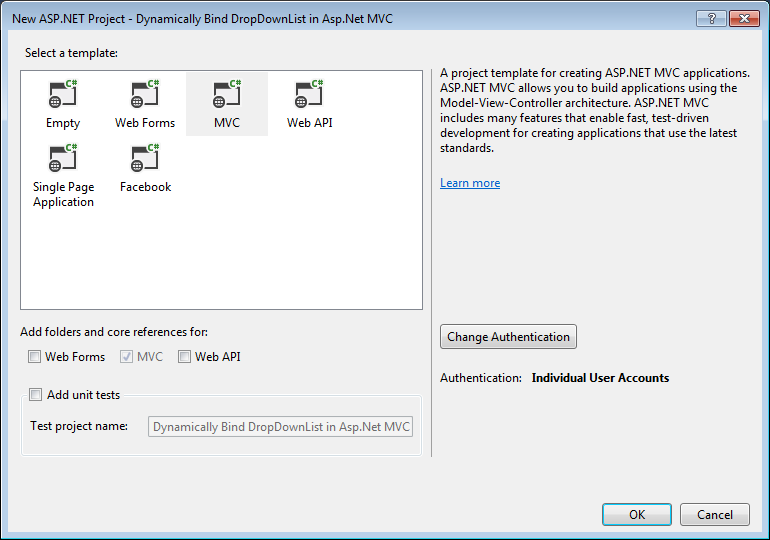Confirm the dialog with OK
Image resolution: width=770 pixels, height=540 pixels.
(x=637, y=514)
